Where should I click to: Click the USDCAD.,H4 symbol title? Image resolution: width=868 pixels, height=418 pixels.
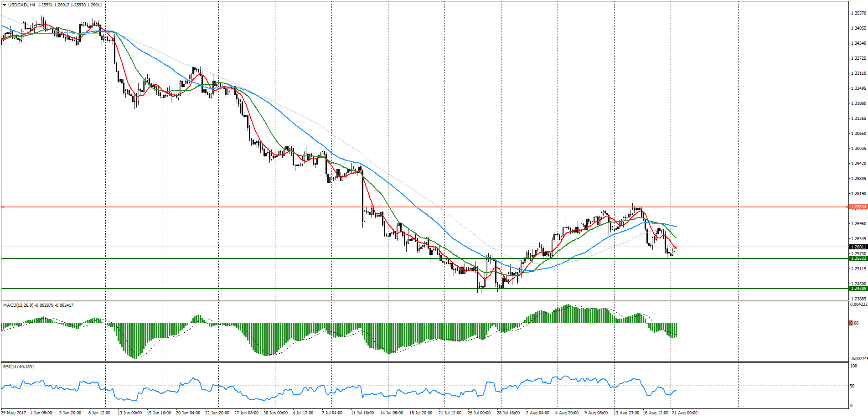pyautogui.click(x=22, y=5)
